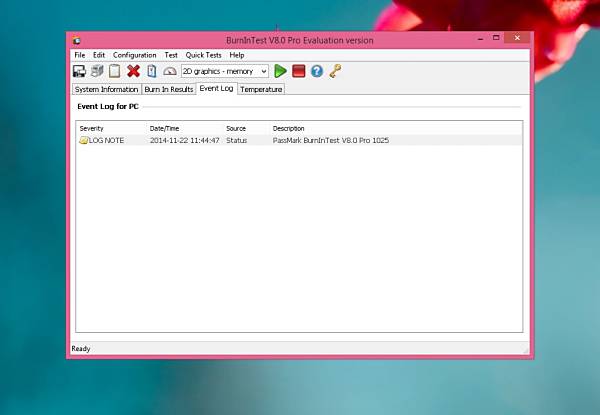
Task: Open the File menu
Action: [80, 55]
